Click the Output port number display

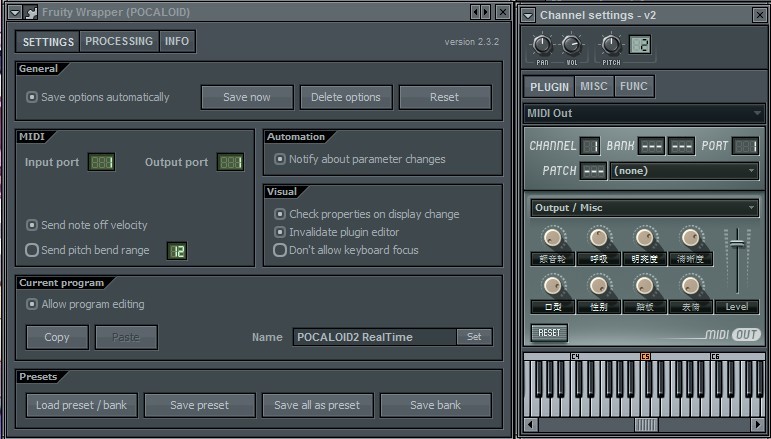pos(230,162)
